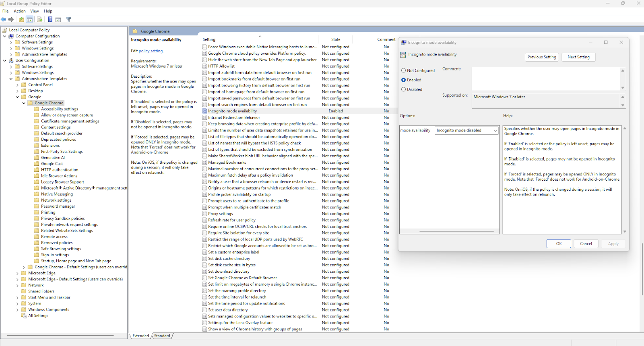
Task: Click the Set download directory policy icon
Action: point(205,271)
